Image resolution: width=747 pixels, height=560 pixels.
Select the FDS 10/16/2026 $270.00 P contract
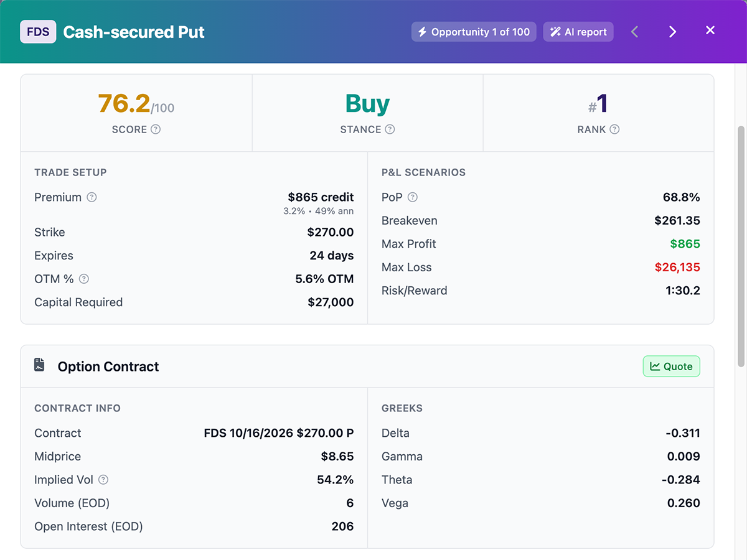(279, 433)
